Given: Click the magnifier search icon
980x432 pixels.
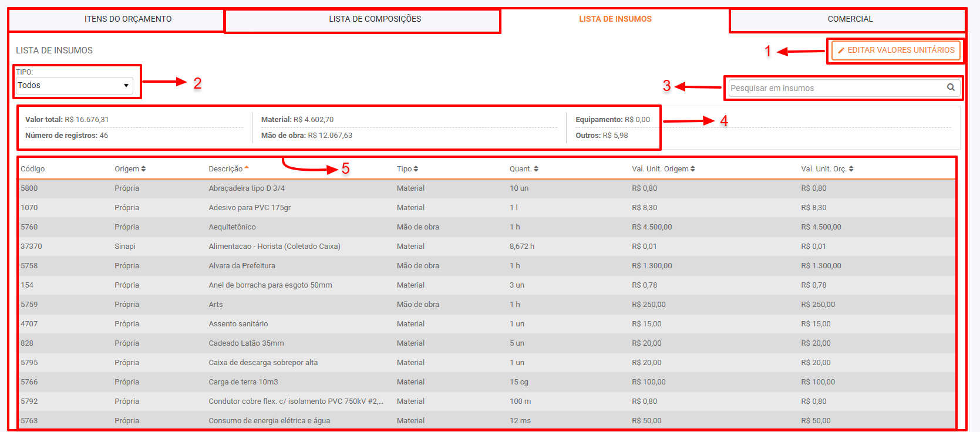Looking at the screenshot, I should coord(951,87).
